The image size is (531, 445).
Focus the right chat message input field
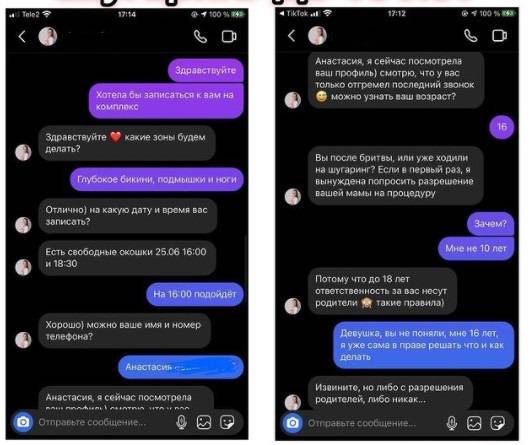point(374,423)
